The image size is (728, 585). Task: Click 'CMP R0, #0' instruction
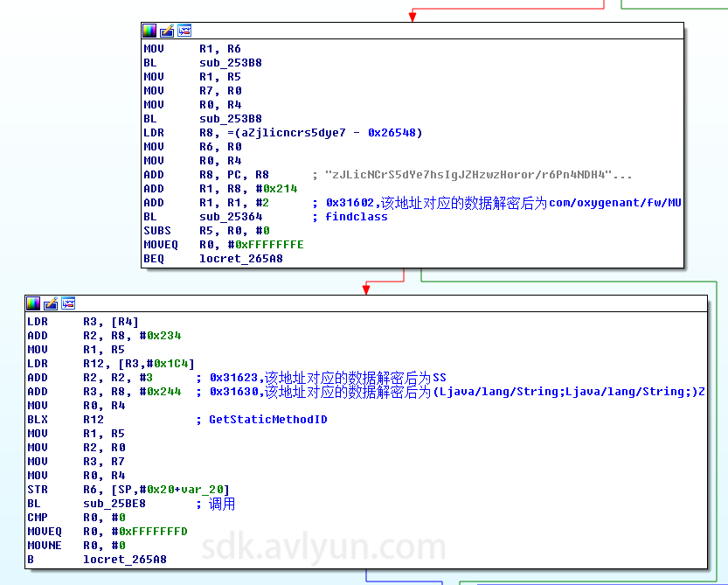click(76, 517)
